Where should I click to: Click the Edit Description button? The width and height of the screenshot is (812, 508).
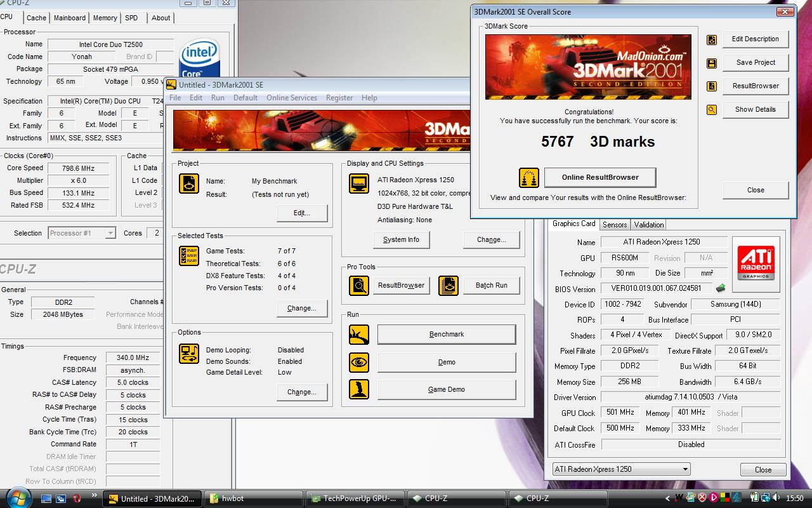pos(755,39)
